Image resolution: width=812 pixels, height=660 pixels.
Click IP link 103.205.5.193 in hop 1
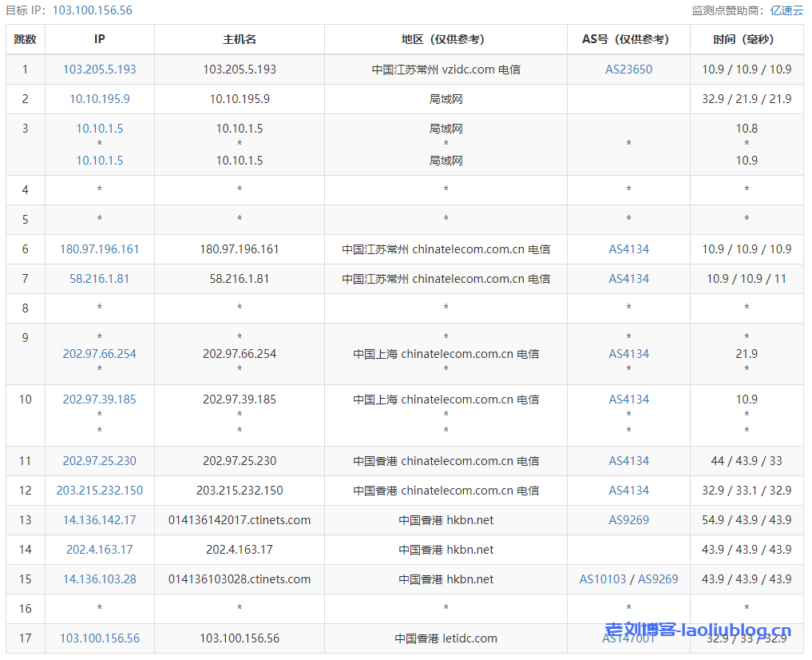click(100, 70)
